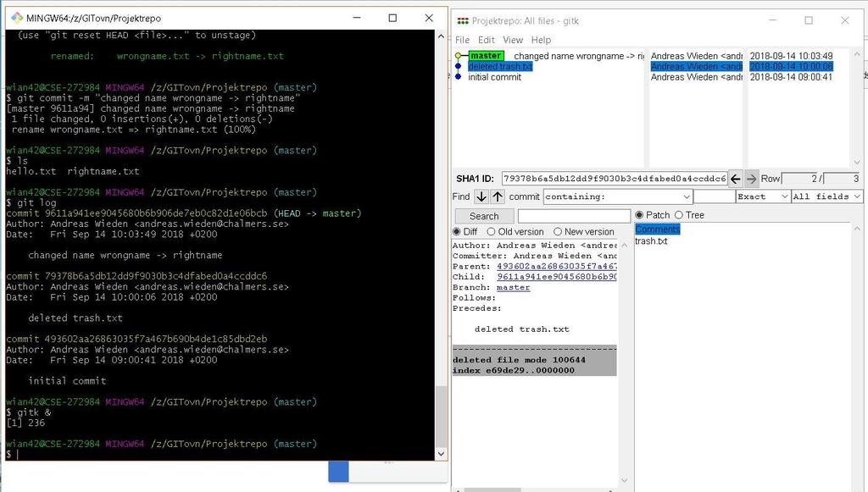Follow the Child commit hash link
Screen dimensions: 868x492
coord(556,277)
